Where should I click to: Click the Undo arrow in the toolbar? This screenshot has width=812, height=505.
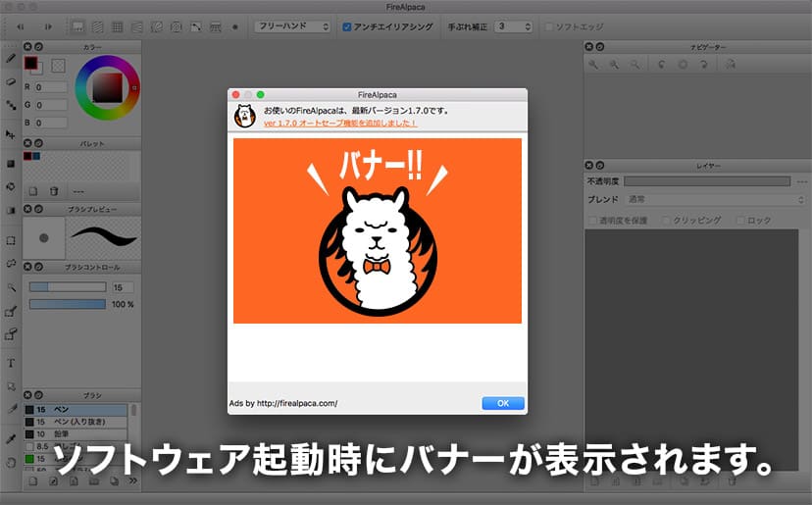(21, 26)
